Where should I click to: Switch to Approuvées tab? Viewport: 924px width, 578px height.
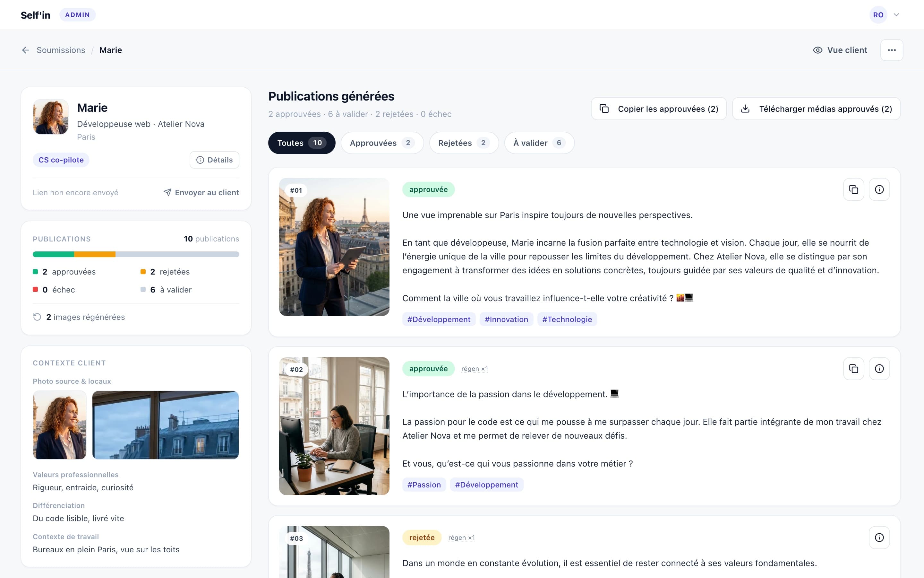[x=382, y=143]
